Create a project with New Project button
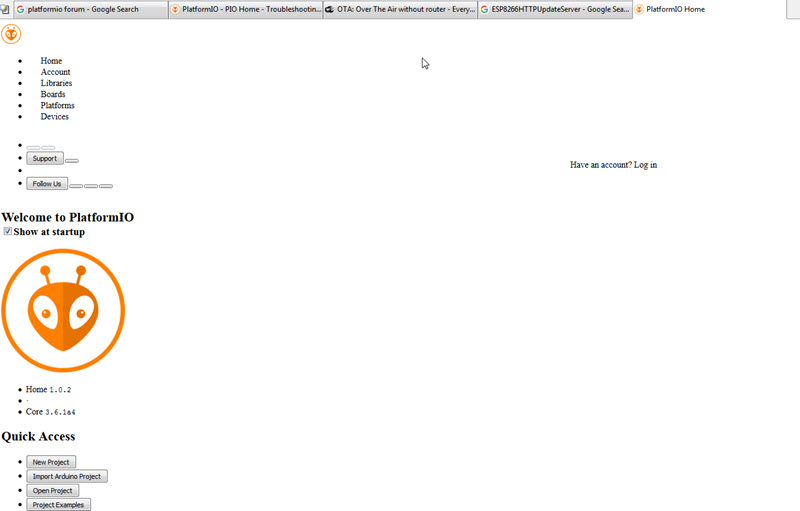This screenshot has width=800, height=511. click(x=51, y=462)
